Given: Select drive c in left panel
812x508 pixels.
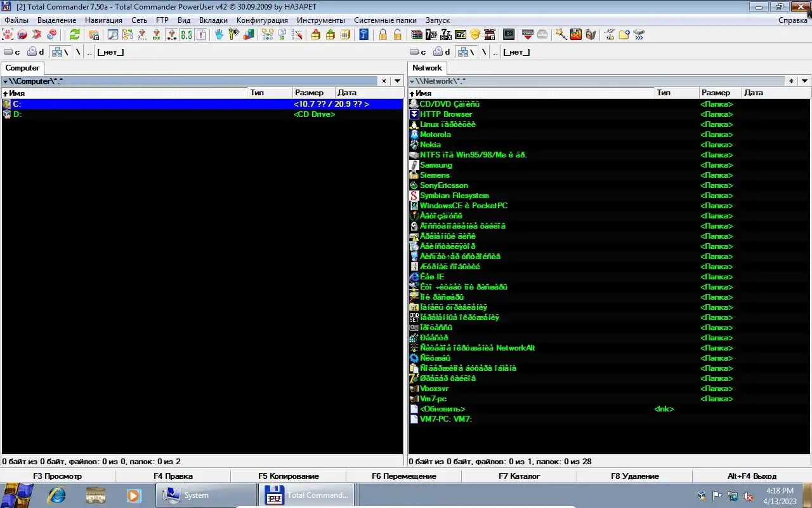Looking at the screenshot, I should tap(11, 52).
